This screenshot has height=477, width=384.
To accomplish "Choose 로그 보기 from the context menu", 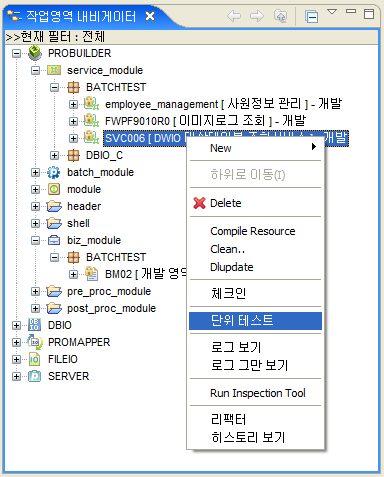I will tap(255, 347).
